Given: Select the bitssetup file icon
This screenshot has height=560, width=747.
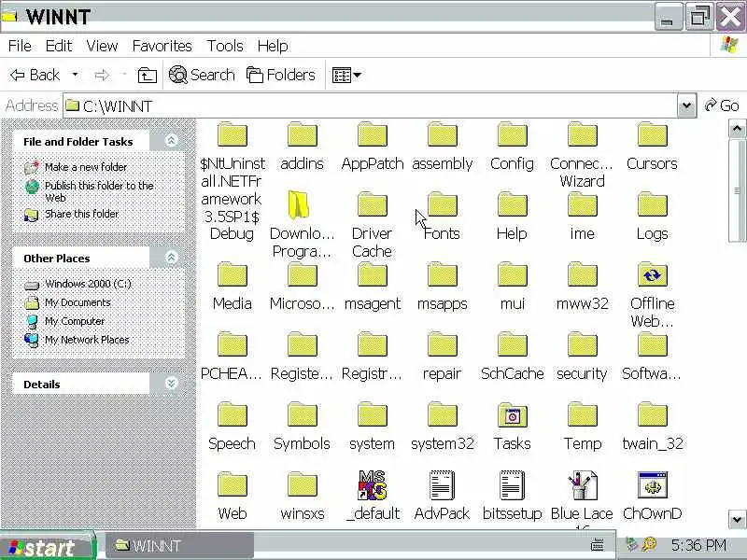Looking at the screenshot, I should coord(512,484).
